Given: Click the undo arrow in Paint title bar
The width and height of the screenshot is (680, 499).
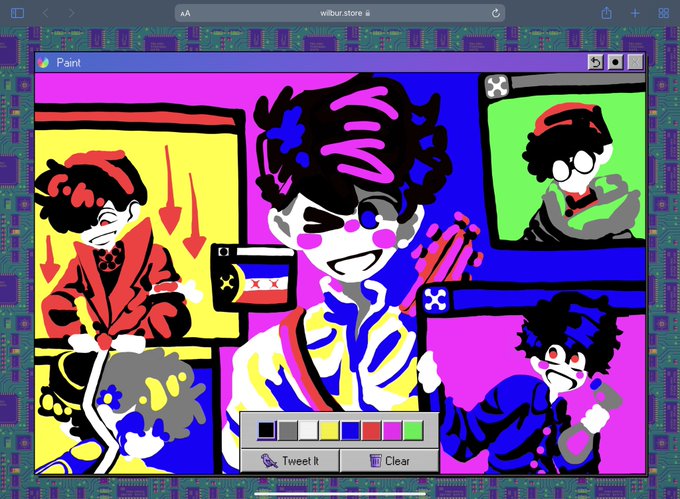Looking at the screenshot, I should [x=595, y=62].
